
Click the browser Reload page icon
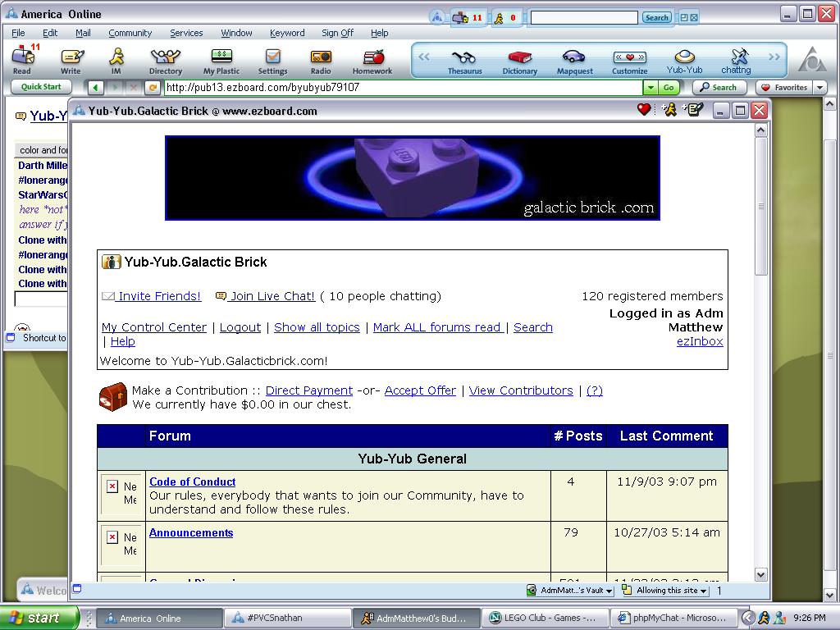pos(153,87)
